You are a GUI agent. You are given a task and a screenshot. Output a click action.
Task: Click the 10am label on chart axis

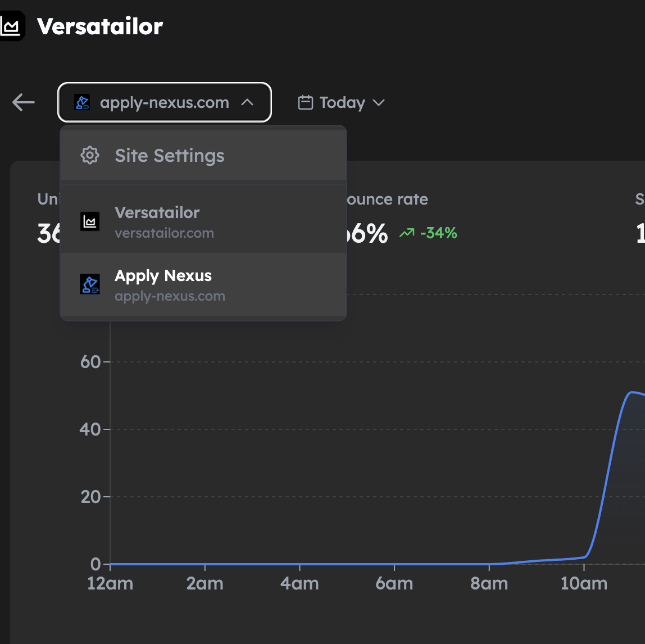click(584, 583)
